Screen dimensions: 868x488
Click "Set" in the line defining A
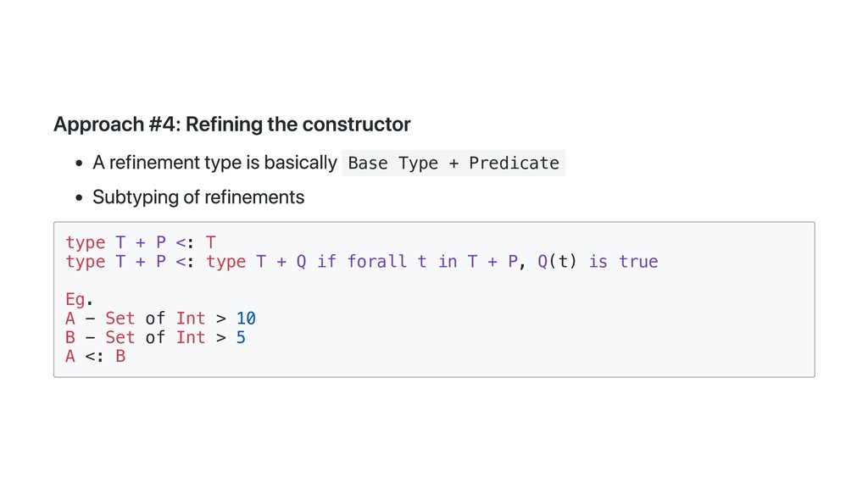coord(120,319)
